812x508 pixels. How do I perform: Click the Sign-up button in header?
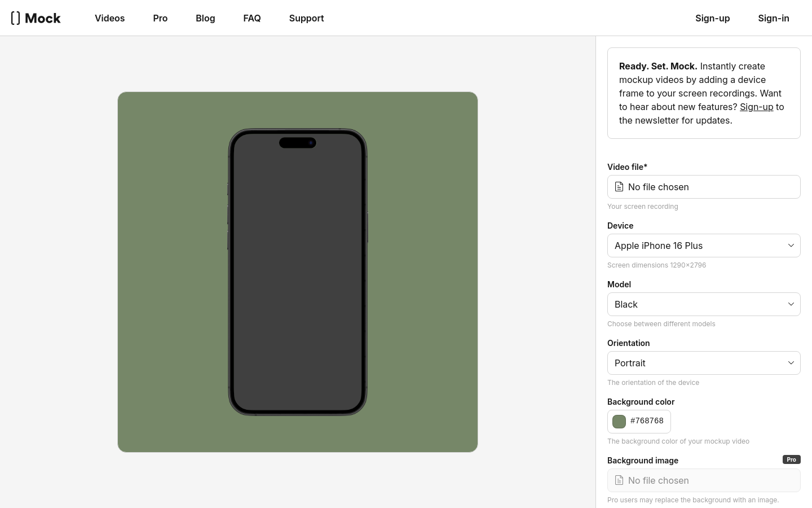point(712,18)
